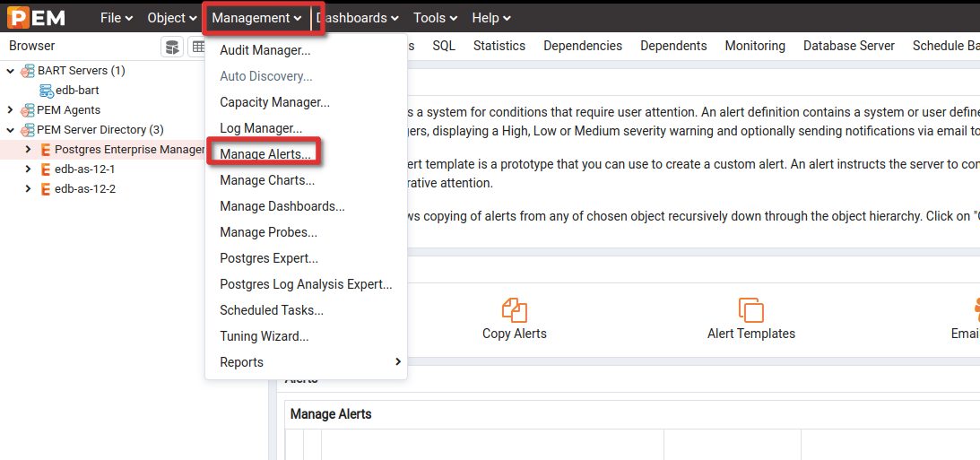Open the Help menu
Image resolution: width=980 pixels, height=460 pixels.
coord(491,18)
